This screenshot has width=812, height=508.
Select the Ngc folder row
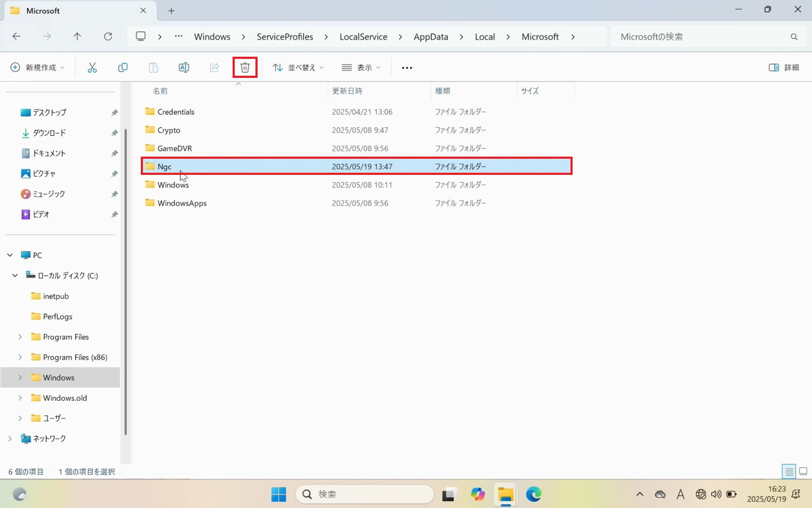tap(357, 166)
